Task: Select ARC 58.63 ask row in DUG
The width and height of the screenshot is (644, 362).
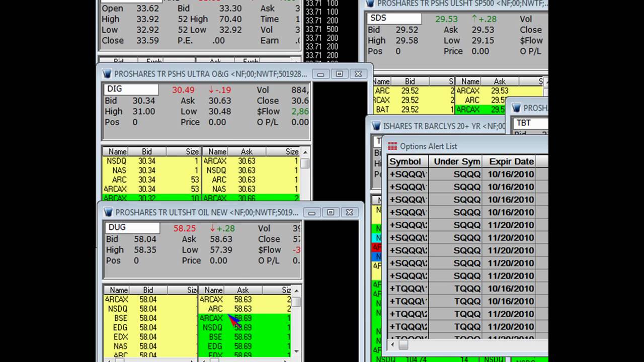Action: click(x=245, y=309)
